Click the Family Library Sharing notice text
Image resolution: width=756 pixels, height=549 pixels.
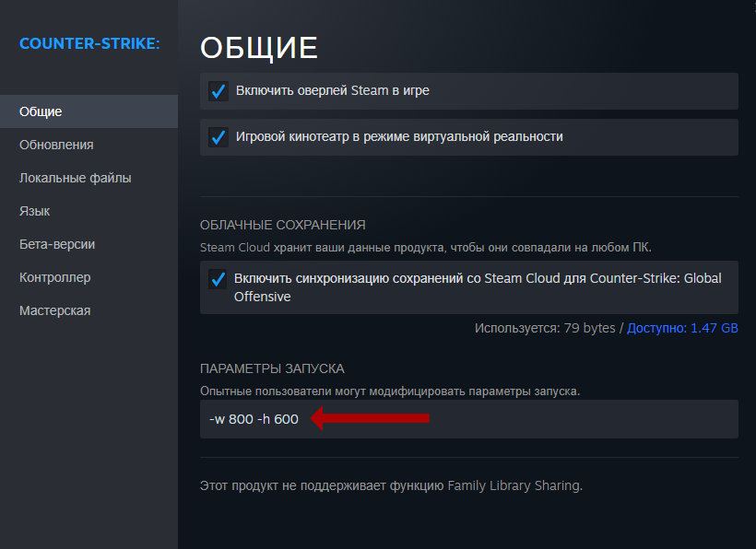pos(391,485)
